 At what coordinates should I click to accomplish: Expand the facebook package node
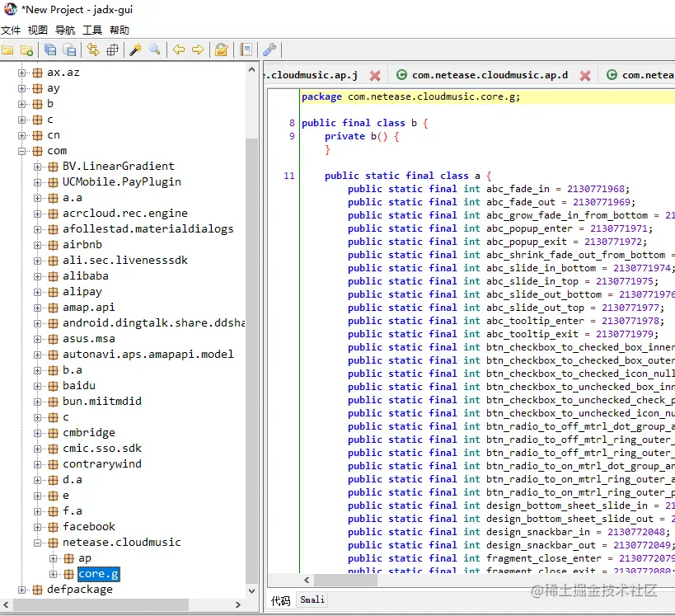(37, 527)
